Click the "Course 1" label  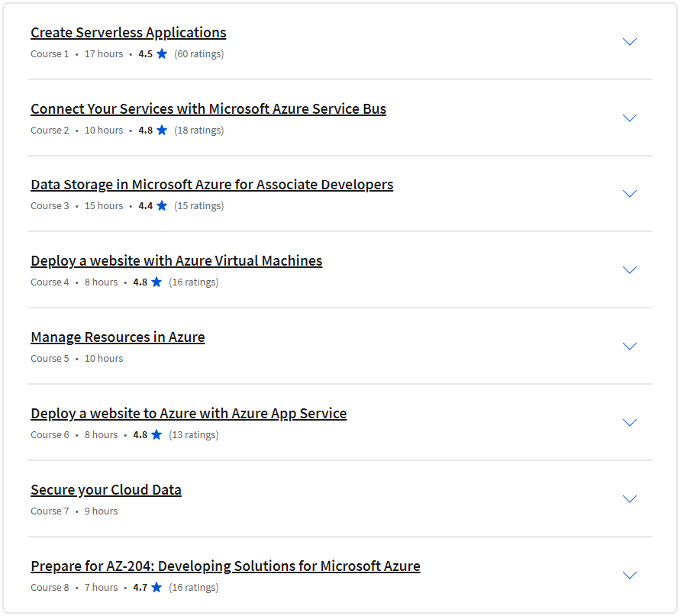pyautogui.click(x=50, y=53)
